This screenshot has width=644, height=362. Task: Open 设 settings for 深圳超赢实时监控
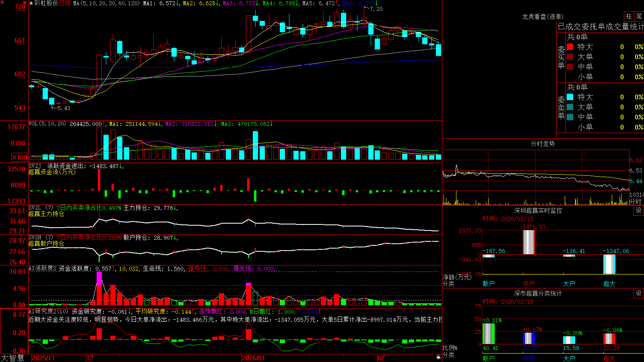click(x=639, y=210)
